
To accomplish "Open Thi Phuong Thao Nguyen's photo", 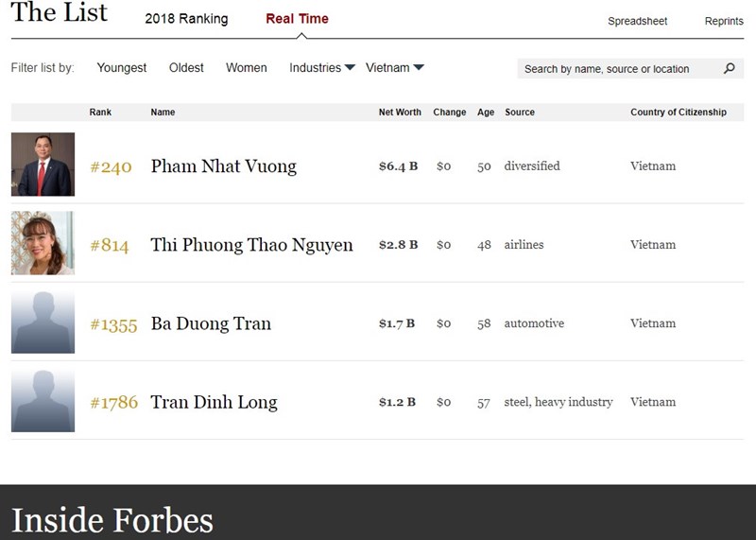I will pos(43,243).
